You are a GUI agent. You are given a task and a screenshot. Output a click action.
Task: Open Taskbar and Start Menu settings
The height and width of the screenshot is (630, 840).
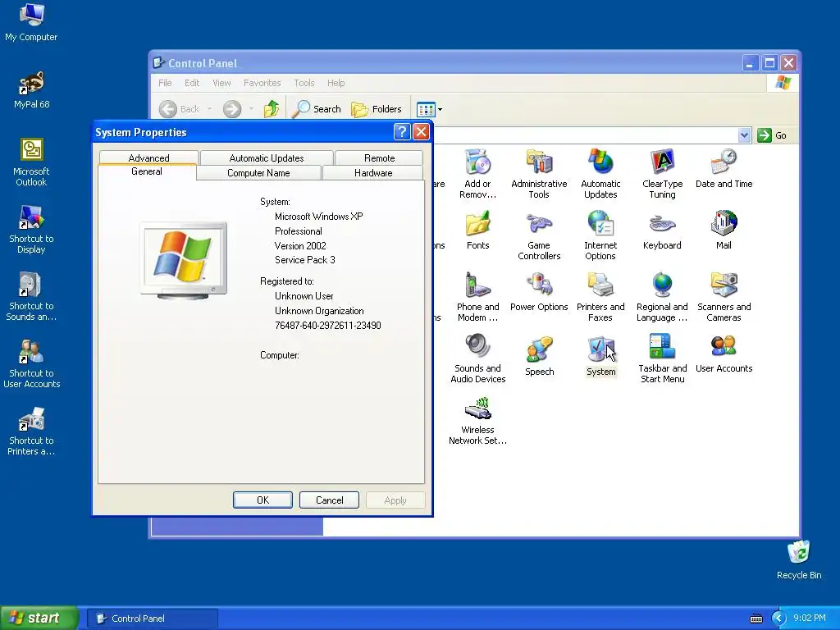[662, 358]
